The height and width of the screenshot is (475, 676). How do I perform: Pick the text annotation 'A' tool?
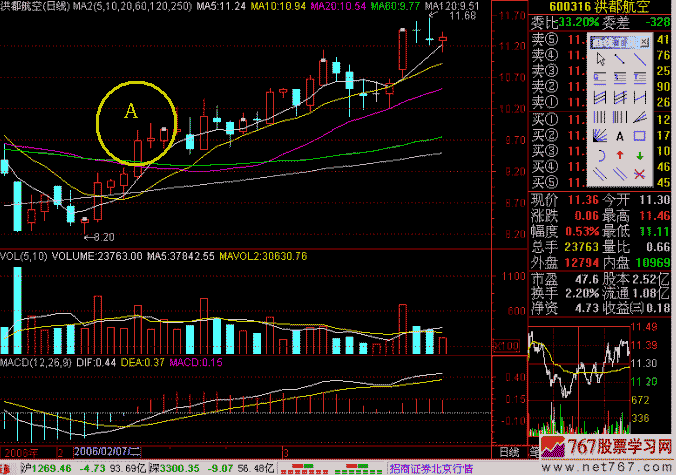(619, 136)
